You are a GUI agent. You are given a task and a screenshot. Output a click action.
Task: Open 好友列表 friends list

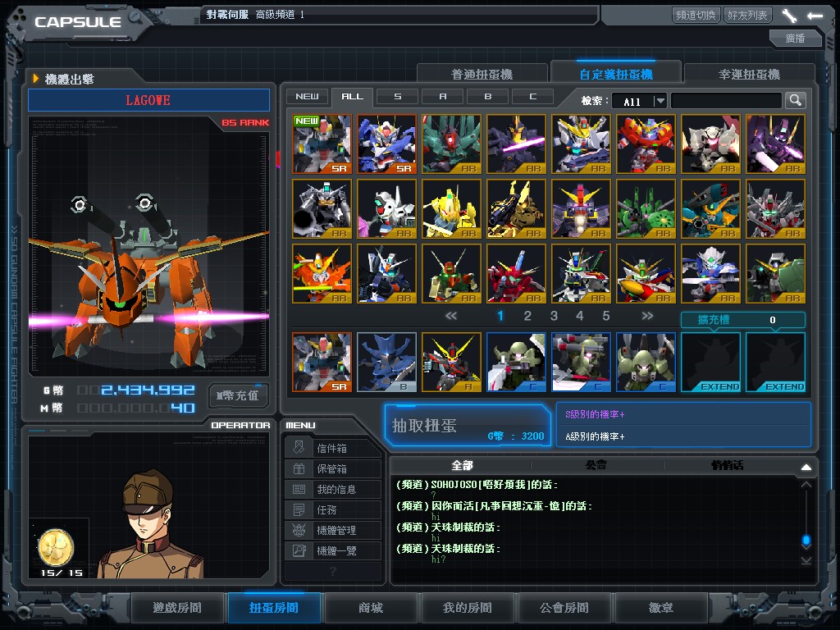747,15
